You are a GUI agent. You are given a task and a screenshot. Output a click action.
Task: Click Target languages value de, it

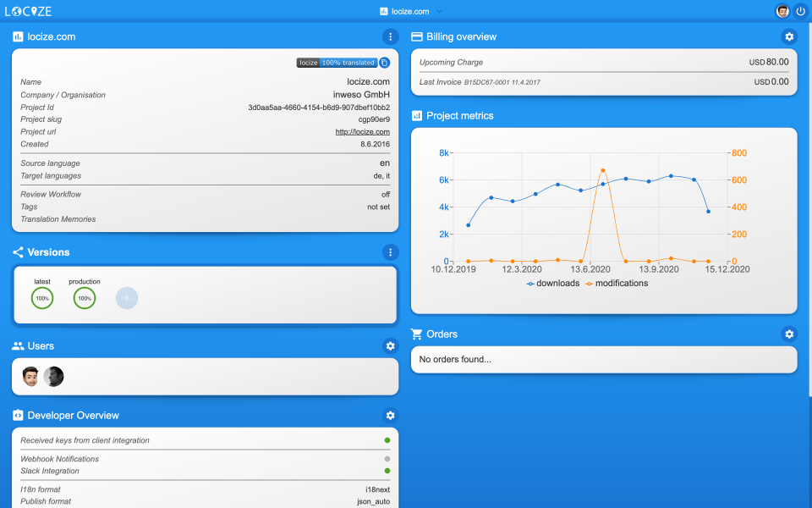pyautogui.click(x=381, y=176)
